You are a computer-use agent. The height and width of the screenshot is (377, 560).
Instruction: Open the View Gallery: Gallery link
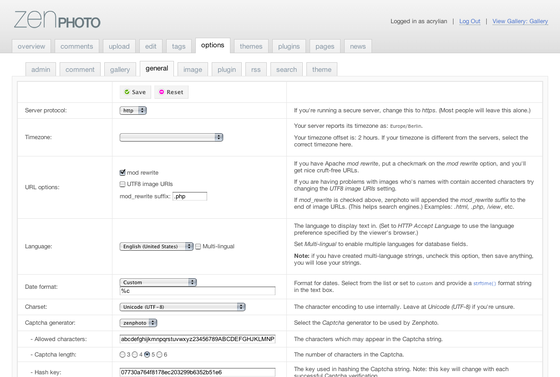tap(520, 21)
